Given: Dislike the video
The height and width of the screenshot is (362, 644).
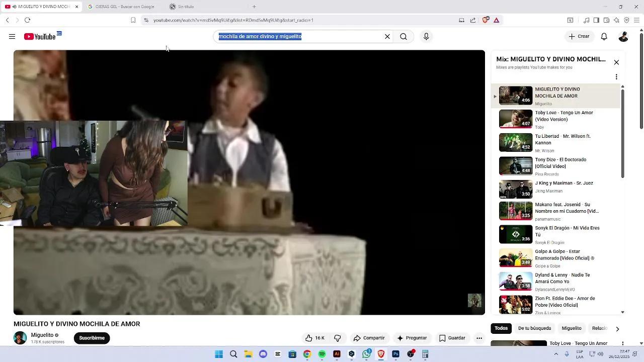Looking at the screenshot, I should [338, 338].
